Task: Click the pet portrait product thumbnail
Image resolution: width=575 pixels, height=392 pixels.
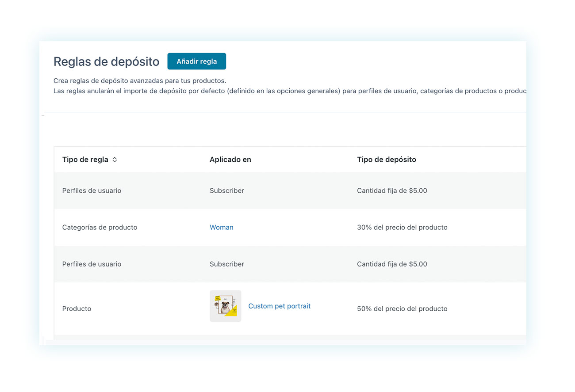Action: click(226, 306)
